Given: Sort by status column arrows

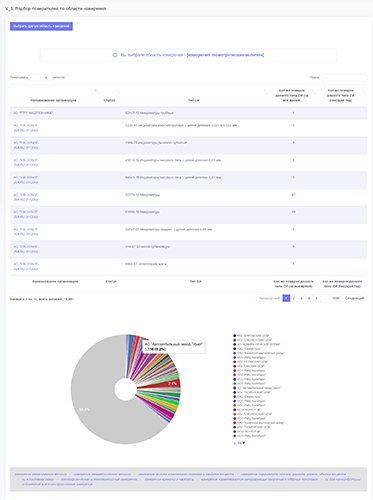Looking at the screenshot, I should (x=118, y=91).
